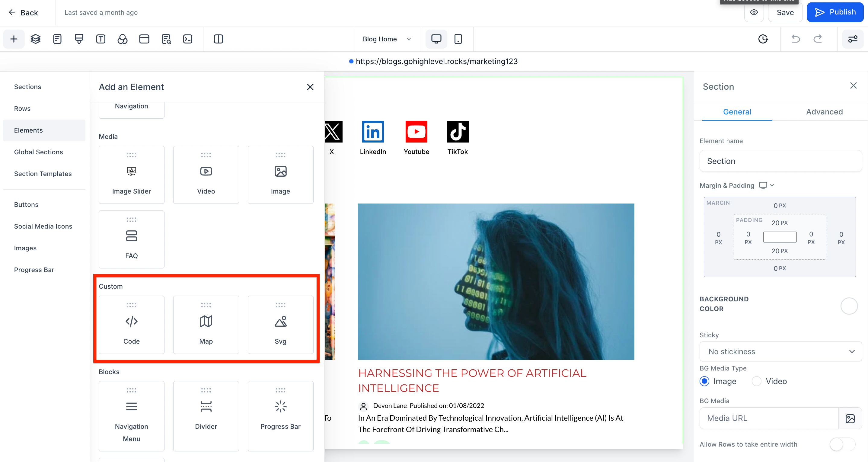Open the Blog Home page dropdown

point(387,39)
